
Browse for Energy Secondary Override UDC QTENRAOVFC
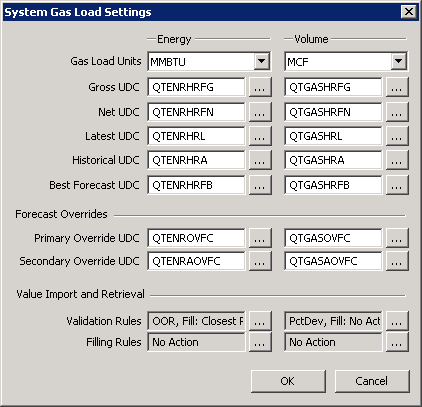point(260,261)
